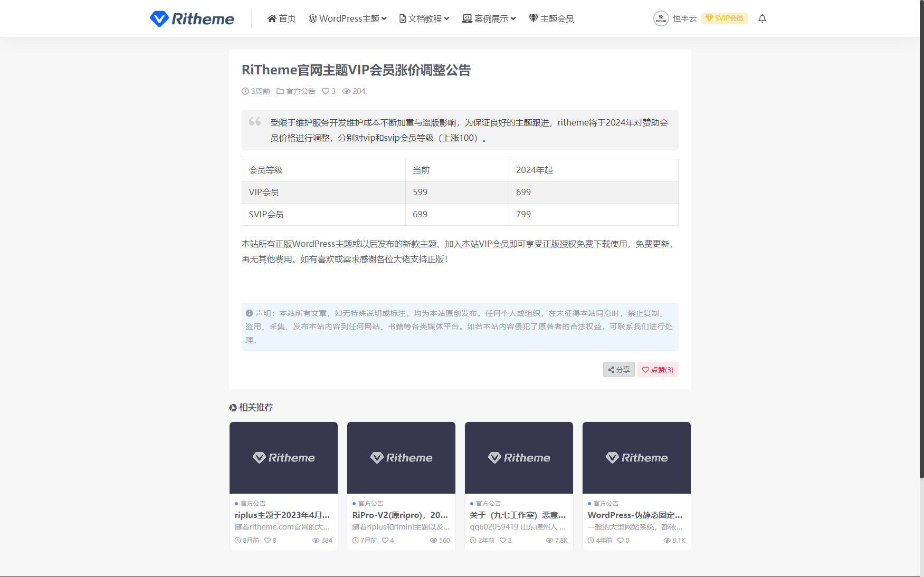Click heart icon on riplus主题 card

(x=268, y=541)
